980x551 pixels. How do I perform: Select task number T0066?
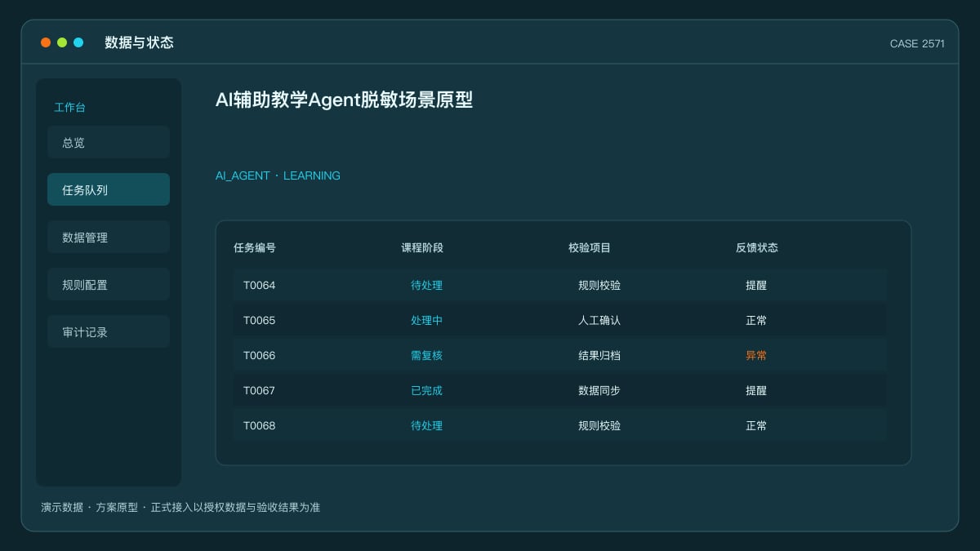pyautogui.click(x=260, y=356)
